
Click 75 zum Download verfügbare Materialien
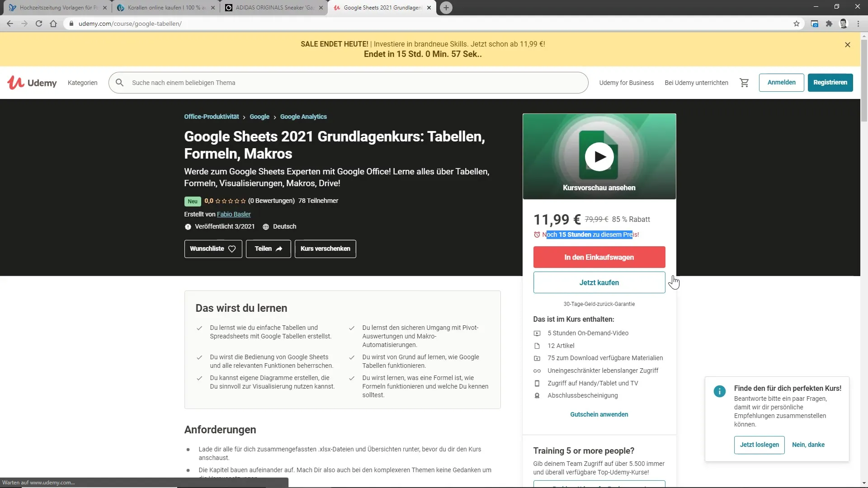(605, 358)
